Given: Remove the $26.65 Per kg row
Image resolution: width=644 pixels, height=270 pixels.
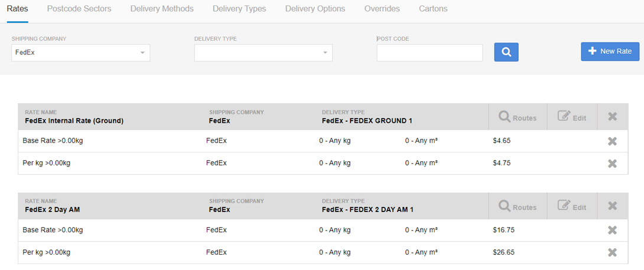Looking at the screenshot, I should tap(612, 252).
